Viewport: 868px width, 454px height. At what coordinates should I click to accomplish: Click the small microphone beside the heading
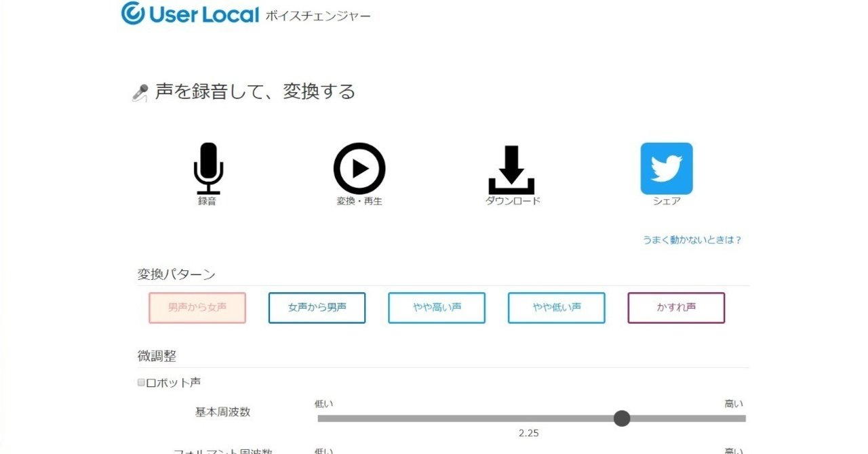tap(140, 93)
